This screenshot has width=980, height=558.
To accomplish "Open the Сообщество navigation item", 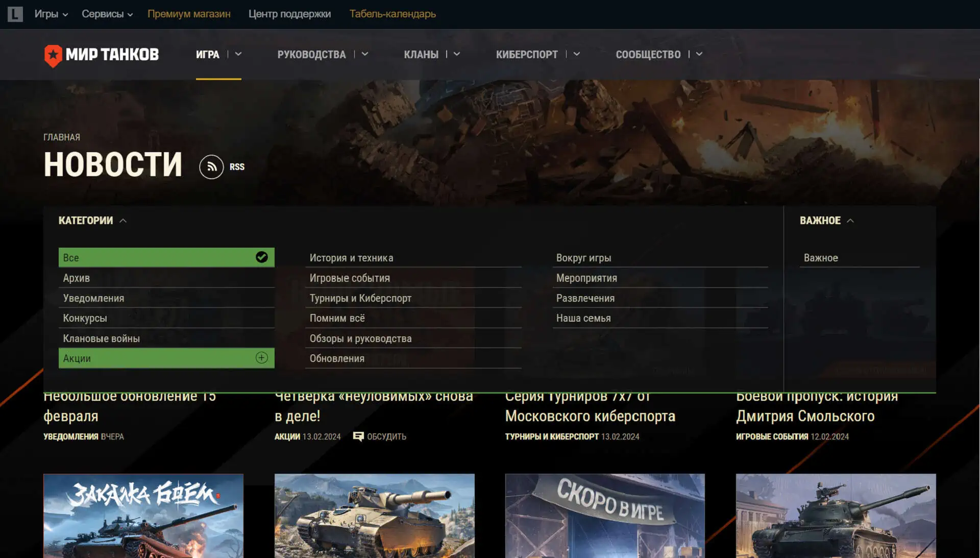I will (x=648, y=55).
